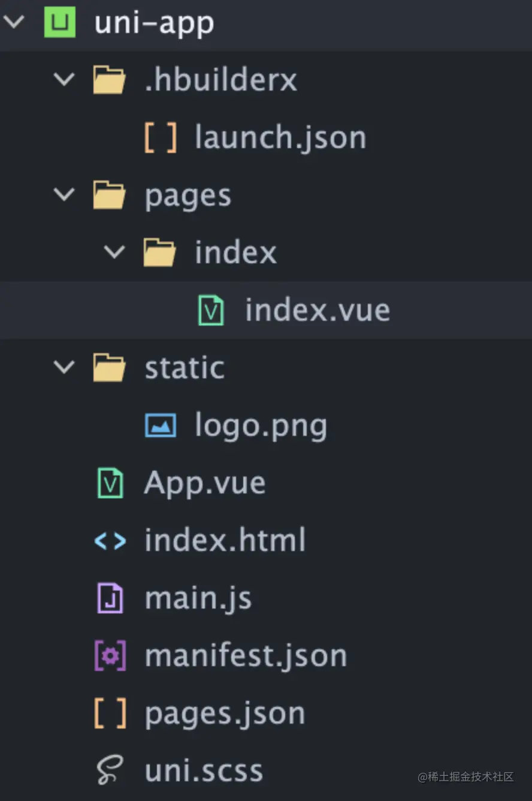Collapse the .hbuilderx folder chevron

click(x=64, y=80)
